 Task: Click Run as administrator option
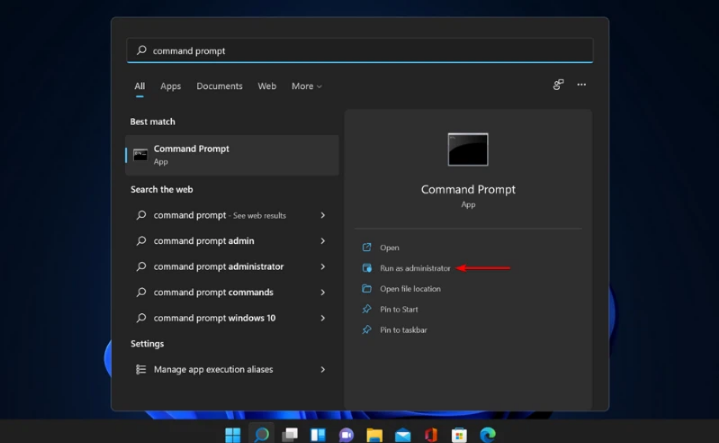pos(414,268)
